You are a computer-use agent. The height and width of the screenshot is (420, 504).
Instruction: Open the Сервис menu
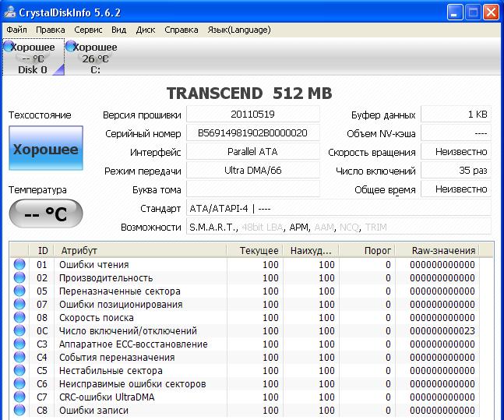point(88,30)
